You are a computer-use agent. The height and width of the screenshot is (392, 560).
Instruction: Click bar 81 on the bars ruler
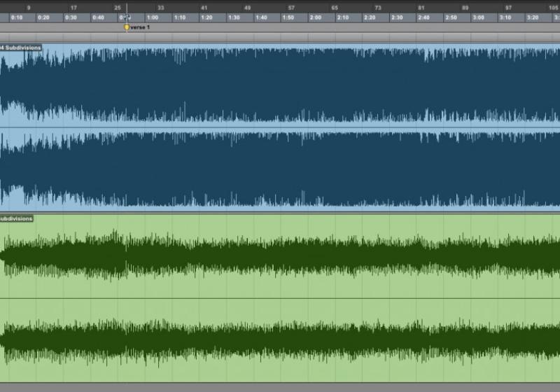tap(421, 7)
